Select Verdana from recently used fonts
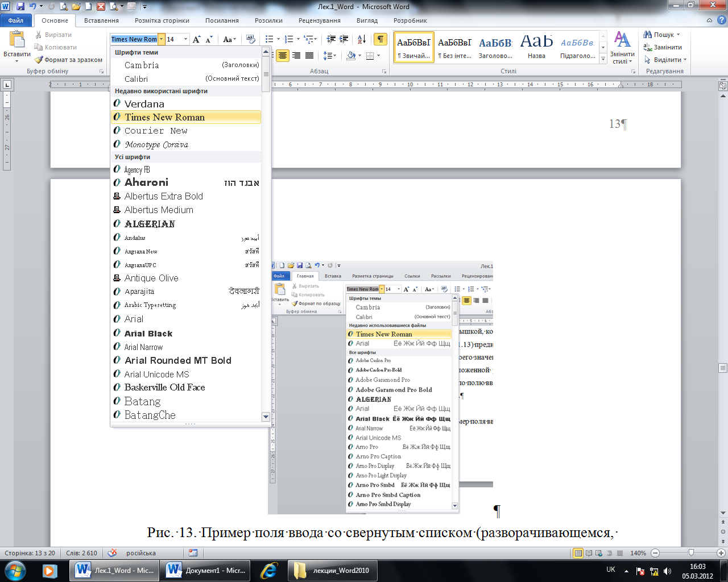The height and width of the screenshot is (582, 728). coord(186,104)
